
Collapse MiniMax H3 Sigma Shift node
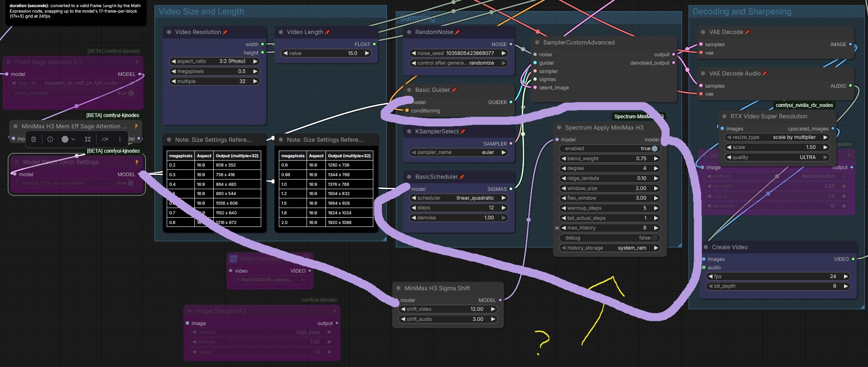coord(399,289)
